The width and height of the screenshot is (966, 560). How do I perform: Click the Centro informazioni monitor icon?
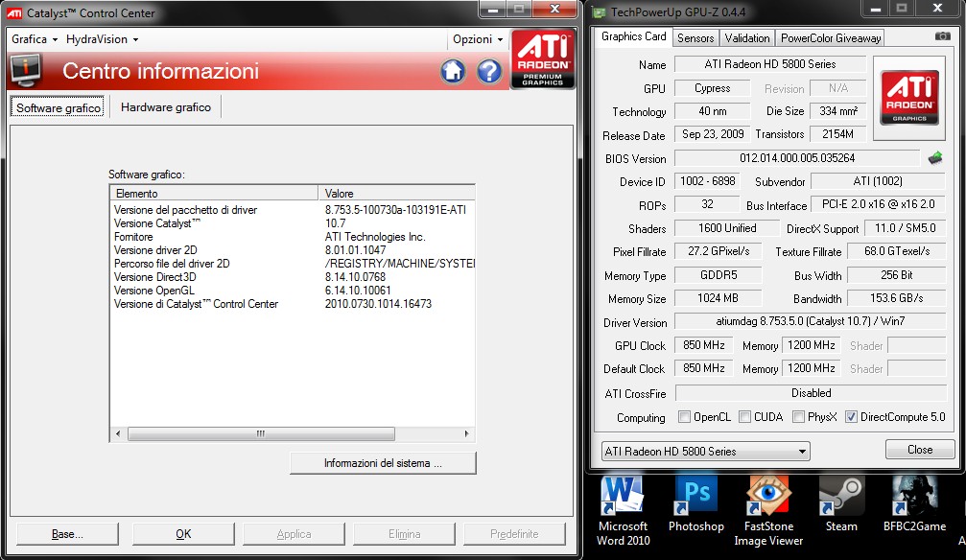pos(25,70)
